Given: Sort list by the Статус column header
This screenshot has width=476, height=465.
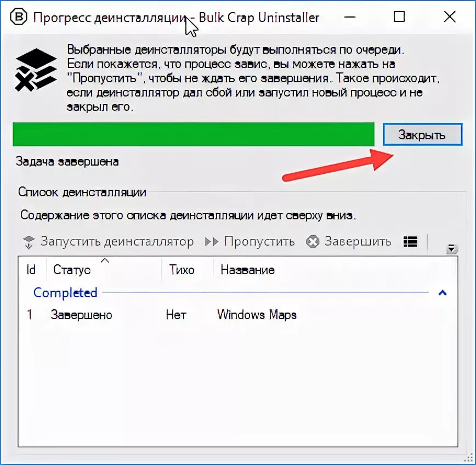Looking at the screenshot, I should (104, 270).
